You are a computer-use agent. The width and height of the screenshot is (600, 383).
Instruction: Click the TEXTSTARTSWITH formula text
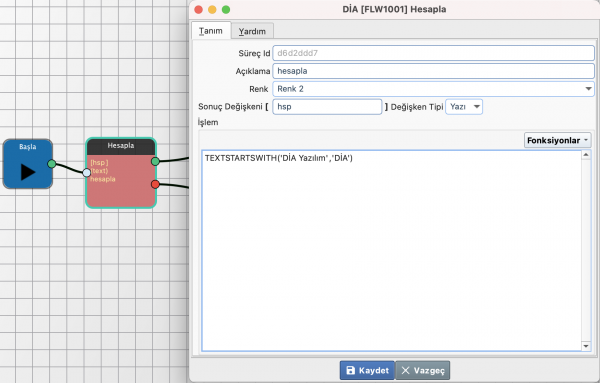tap(279, 158)
